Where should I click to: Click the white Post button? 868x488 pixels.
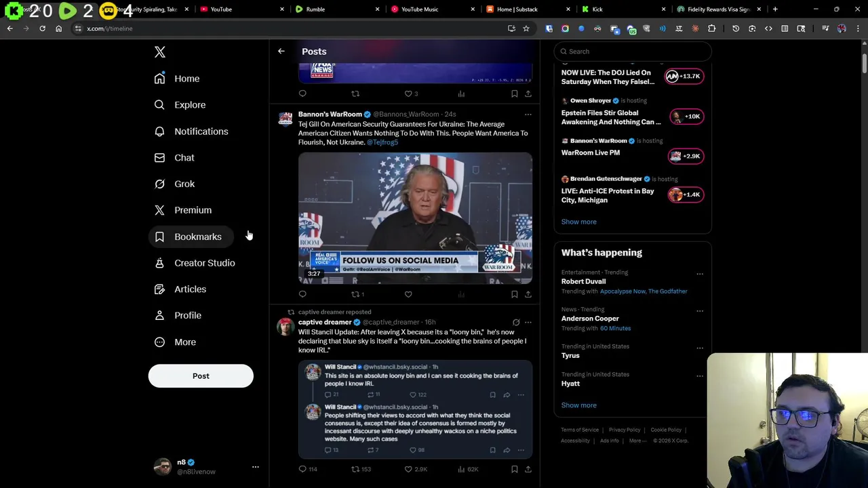(201, 376)
